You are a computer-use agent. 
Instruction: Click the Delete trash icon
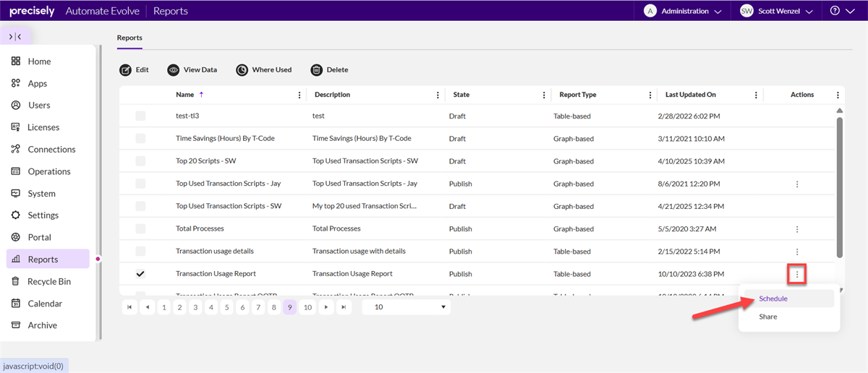(317, 70)
